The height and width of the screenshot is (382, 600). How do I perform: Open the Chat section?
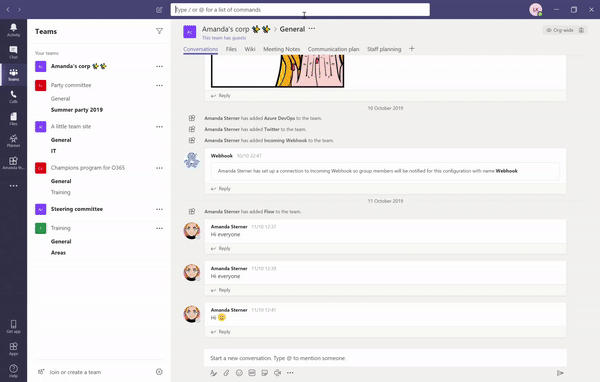[x=13, y=52]
